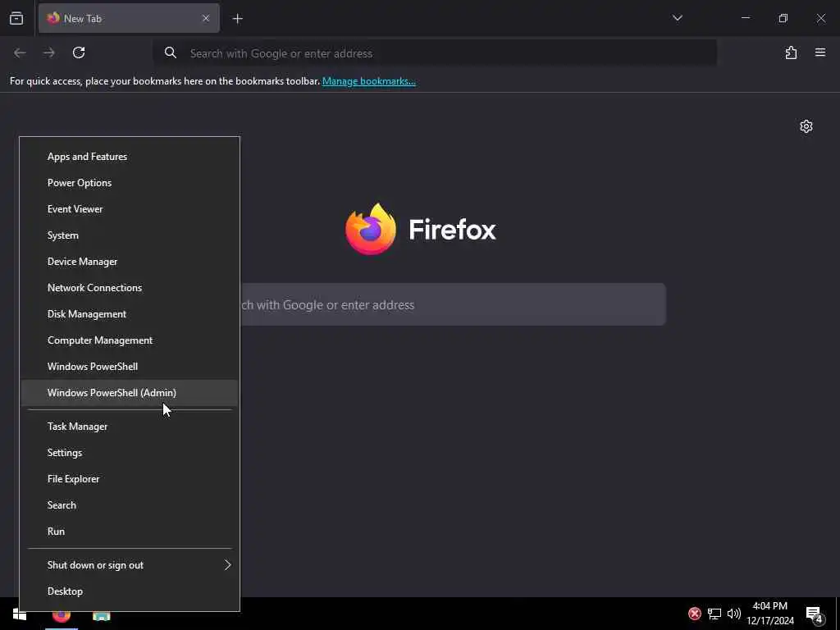
Task: Choose the System menu entry
Action: tap(129, 235)
